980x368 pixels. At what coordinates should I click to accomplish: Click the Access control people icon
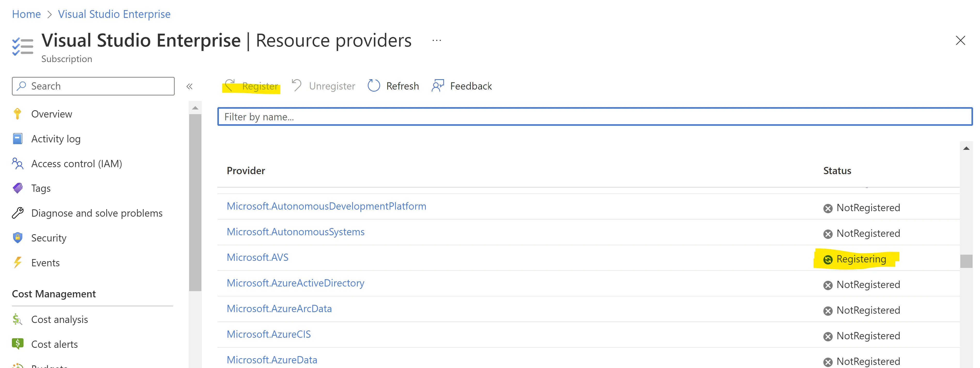point(18,164)
